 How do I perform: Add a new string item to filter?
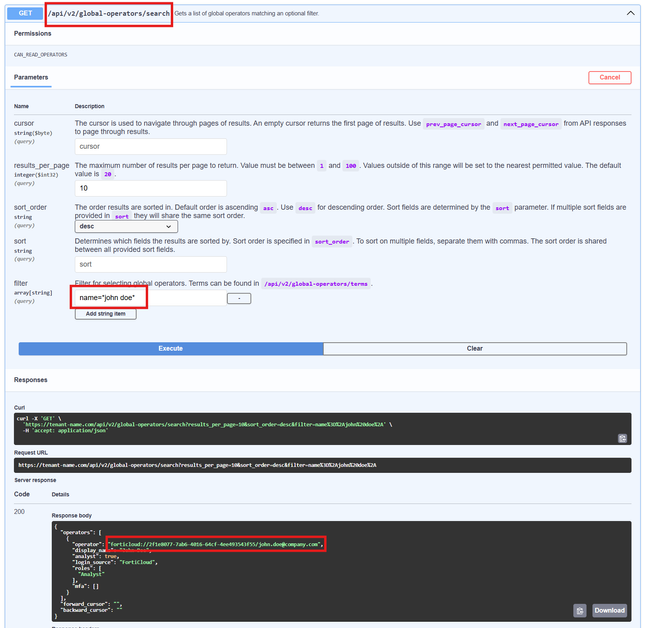click(x=105, y=314)
